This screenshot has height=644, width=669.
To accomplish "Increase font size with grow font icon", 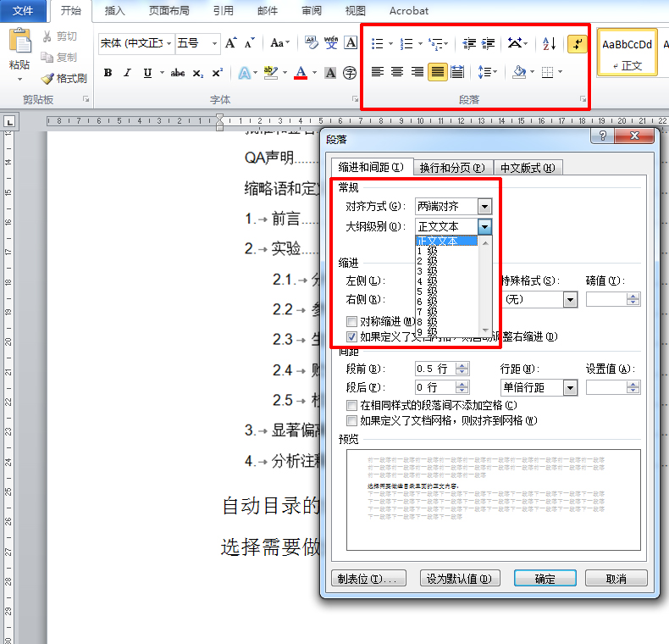I will 231,42.
